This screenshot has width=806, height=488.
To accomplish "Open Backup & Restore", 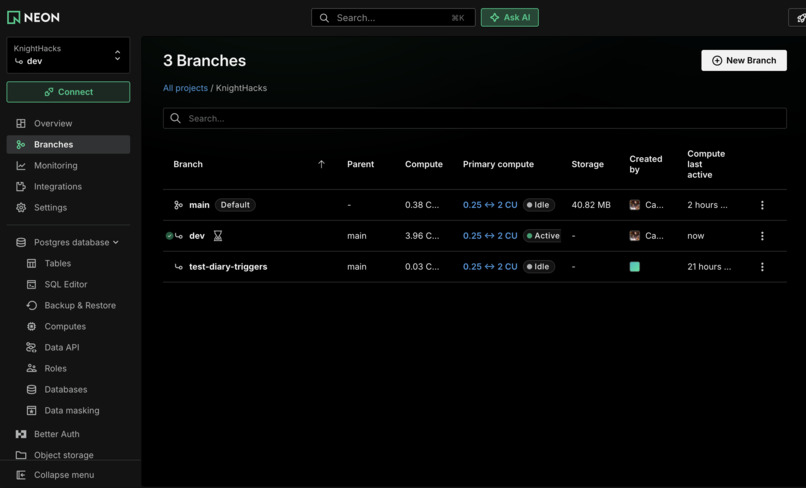I will pyautogui.click(x=80, y=305).
